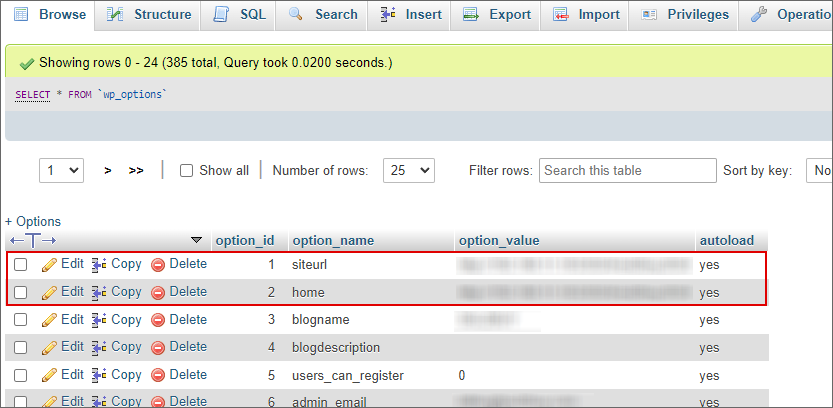
Task: Click Copy icon for blogname row
Action: [99, 320]
